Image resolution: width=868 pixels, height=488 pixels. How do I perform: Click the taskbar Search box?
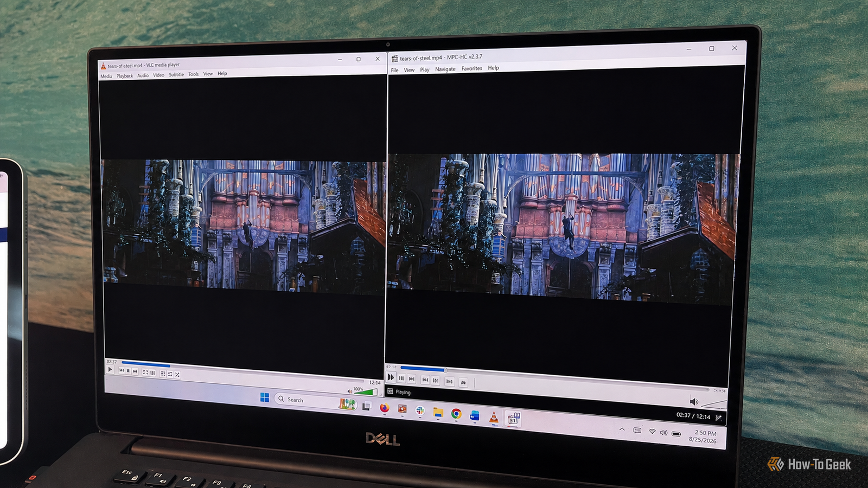(x=315, y=400)
